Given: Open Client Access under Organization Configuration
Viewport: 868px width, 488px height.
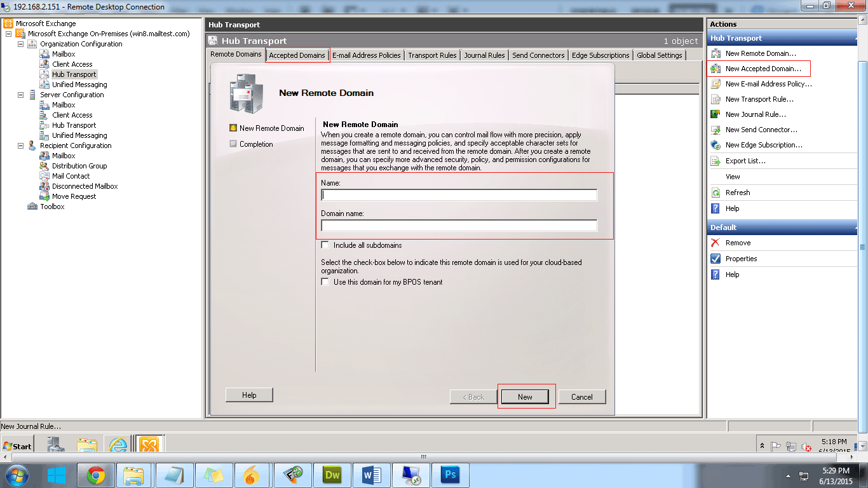Looking at the screenshot, I should [72, 64].
